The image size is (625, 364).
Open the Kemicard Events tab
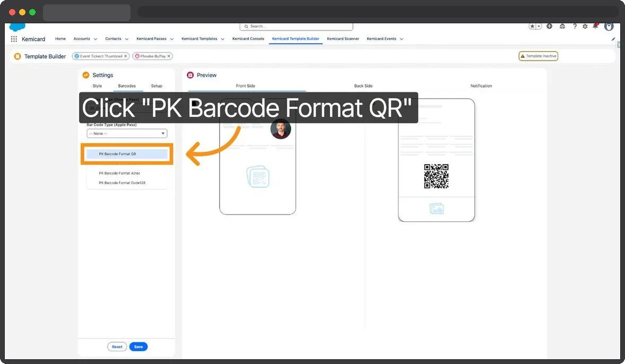point(381,39)
